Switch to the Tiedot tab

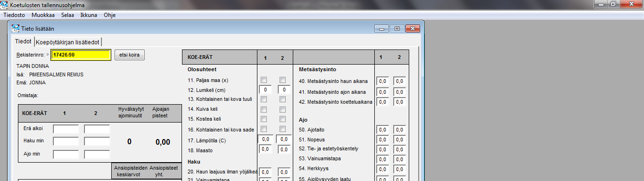23,41
